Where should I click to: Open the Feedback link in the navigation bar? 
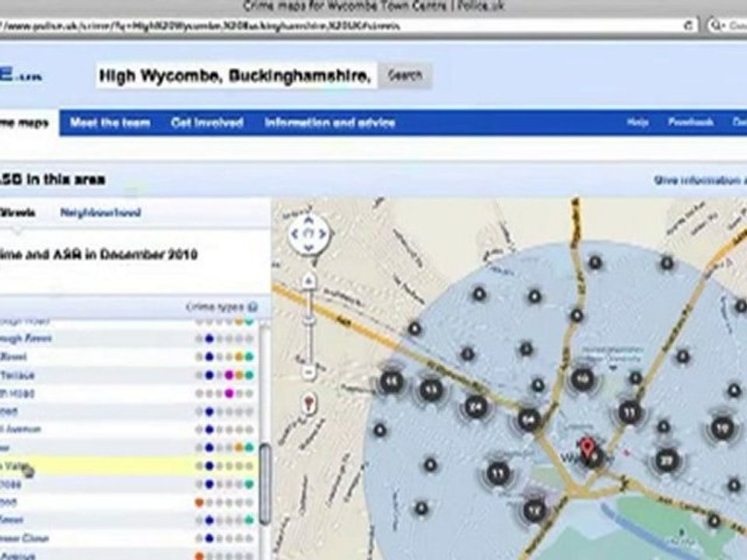690,122
